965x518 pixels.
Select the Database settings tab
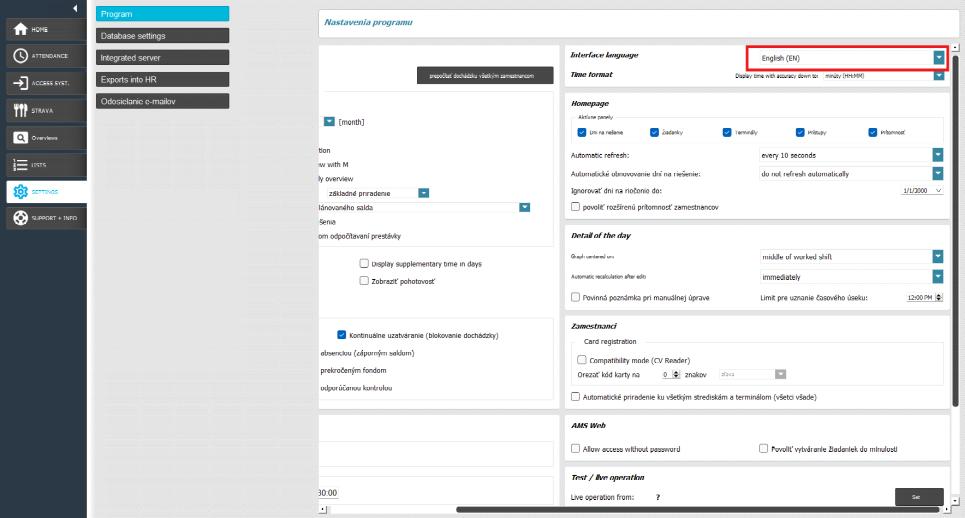164,36
